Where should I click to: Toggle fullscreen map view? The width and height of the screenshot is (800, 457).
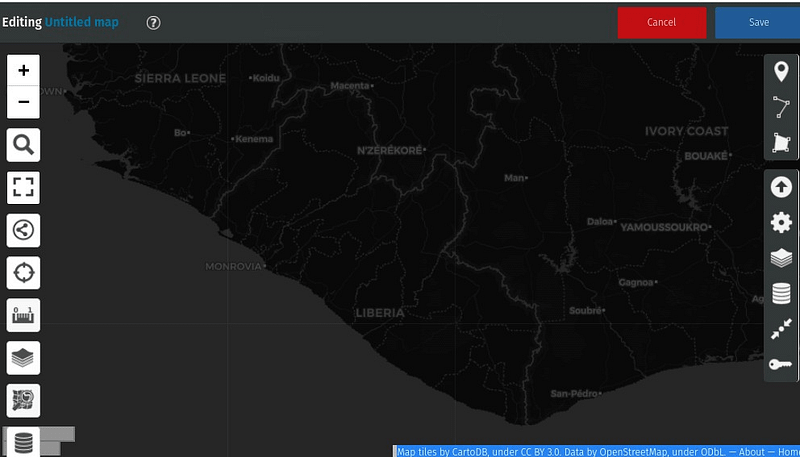pyautogui.click(x=23, y=188)
